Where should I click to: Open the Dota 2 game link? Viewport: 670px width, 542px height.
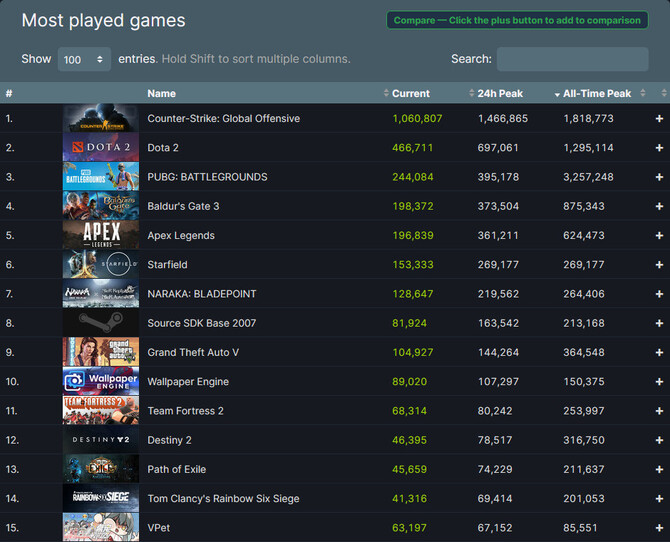(x=163, y=148)
